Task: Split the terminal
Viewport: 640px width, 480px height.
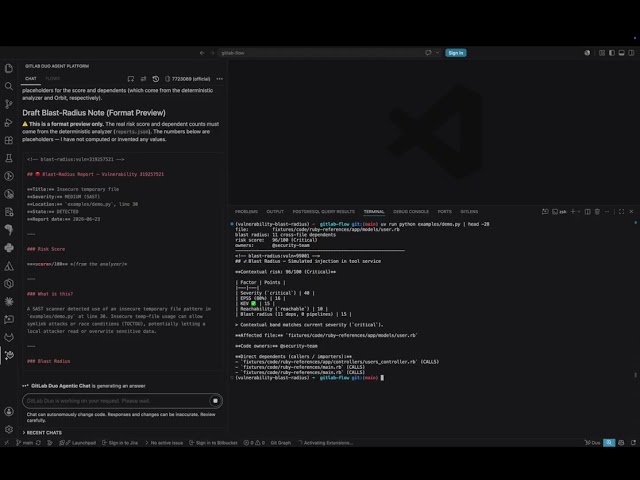Action: (587, 211)
